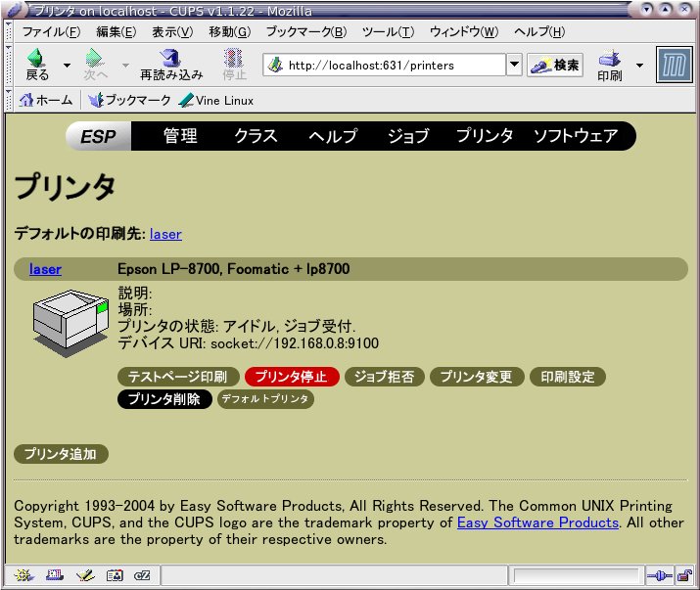Click the URL field with localhost:631/printers
Image resolution: width=700 pixels, height=590 pixels.
[385, 66]
